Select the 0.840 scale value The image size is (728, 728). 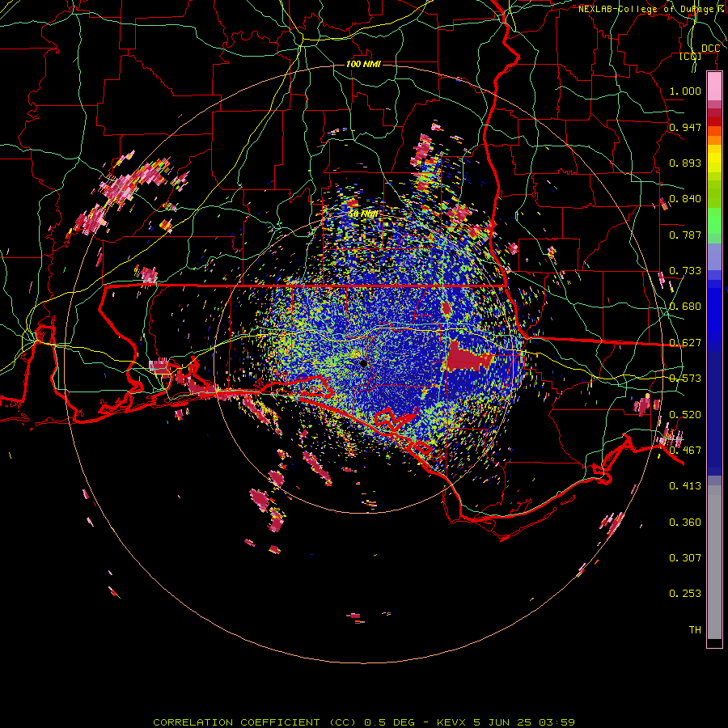(x=685, y=199)
